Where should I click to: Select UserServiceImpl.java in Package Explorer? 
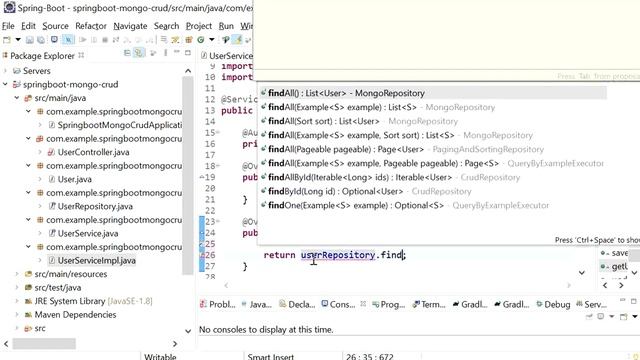(96, 260)
